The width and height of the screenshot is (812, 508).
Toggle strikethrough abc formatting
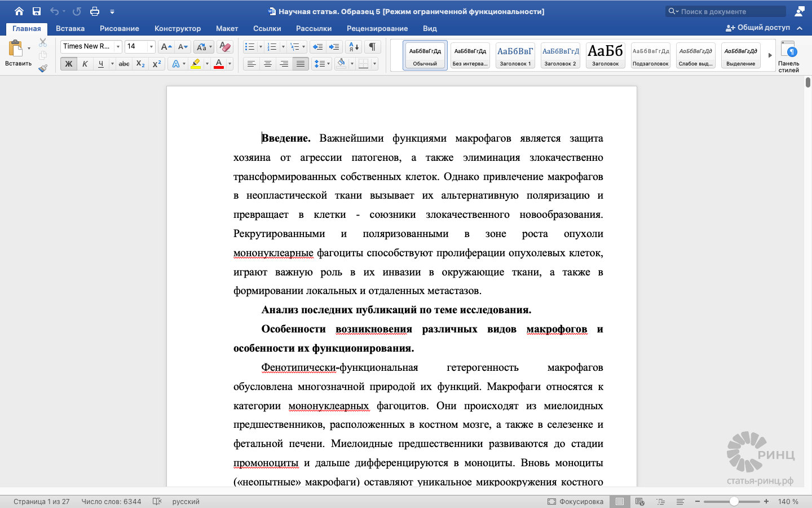[x=124, y=64]
